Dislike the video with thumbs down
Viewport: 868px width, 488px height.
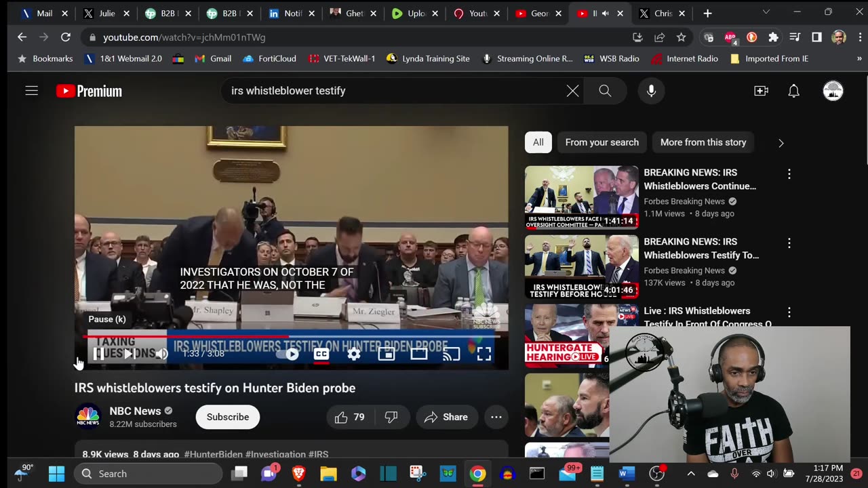391,417
